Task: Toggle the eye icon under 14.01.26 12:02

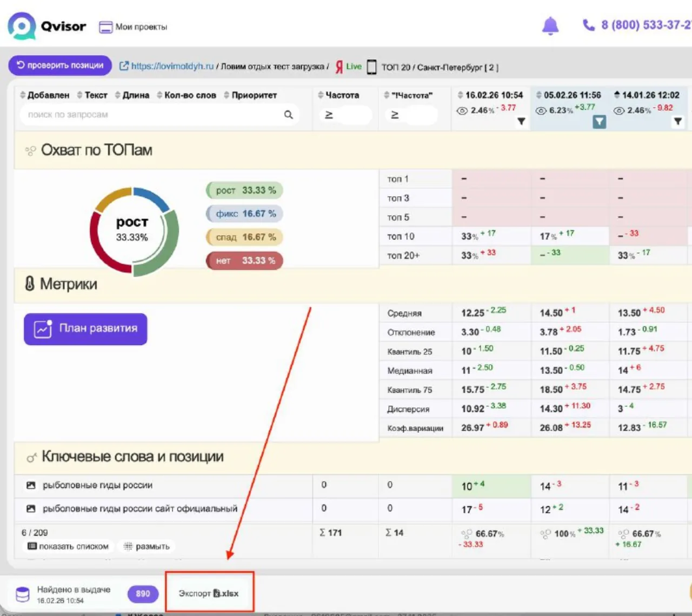Action: click(619, 111)
